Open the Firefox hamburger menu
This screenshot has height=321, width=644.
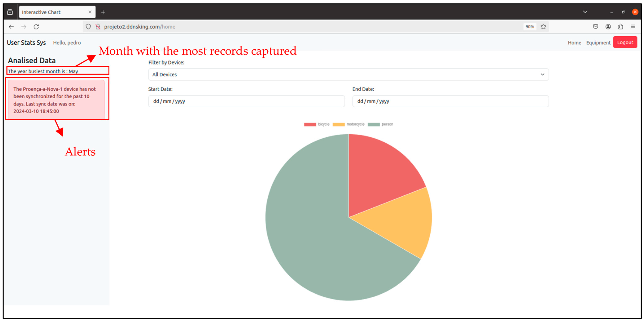coord(633,27)
